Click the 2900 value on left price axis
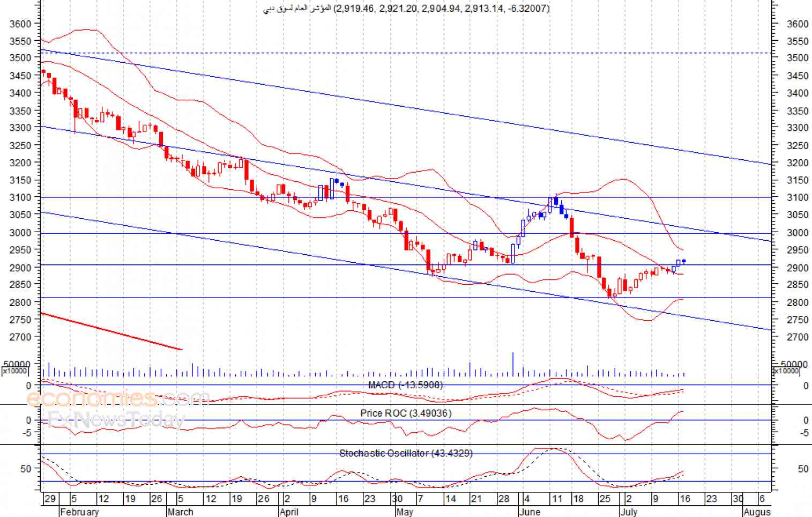This screenshot has height=517, width=812. coord(20,267)
